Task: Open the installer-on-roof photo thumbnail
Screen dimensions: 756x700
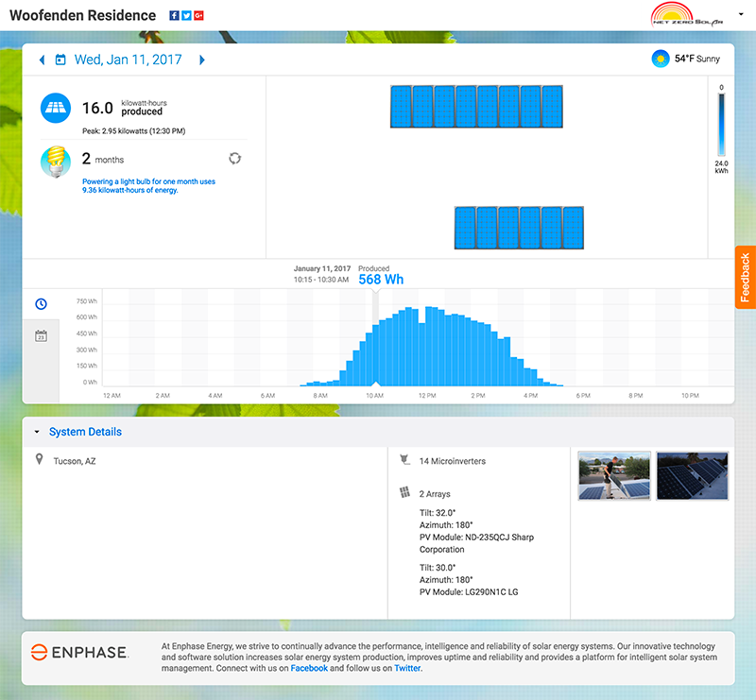Action: coord(614,476)
